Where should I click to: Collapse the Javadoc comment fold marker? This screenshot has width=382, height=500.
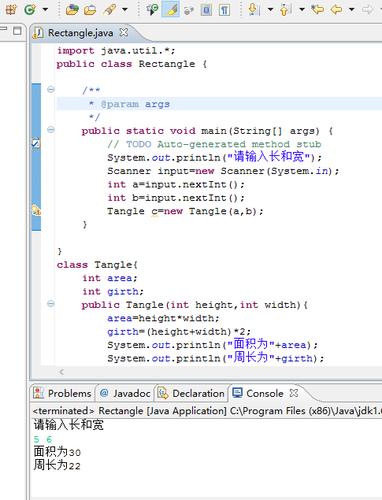51,89
